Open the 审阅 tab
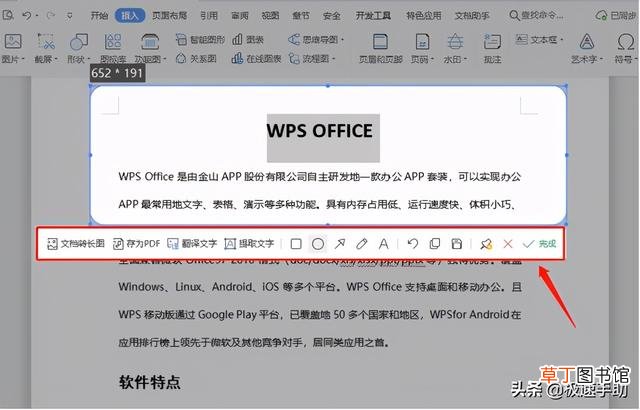The height and width of the screenshot is (410, 640). (240, 16)
